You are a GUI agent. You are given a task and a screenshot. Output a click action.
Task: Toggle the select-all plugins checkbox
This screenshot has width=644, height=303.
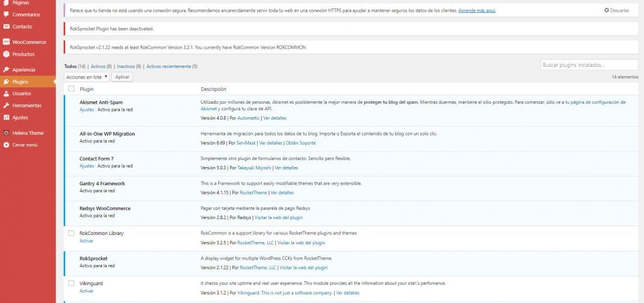pyautogui.click(x=71, y=89)
